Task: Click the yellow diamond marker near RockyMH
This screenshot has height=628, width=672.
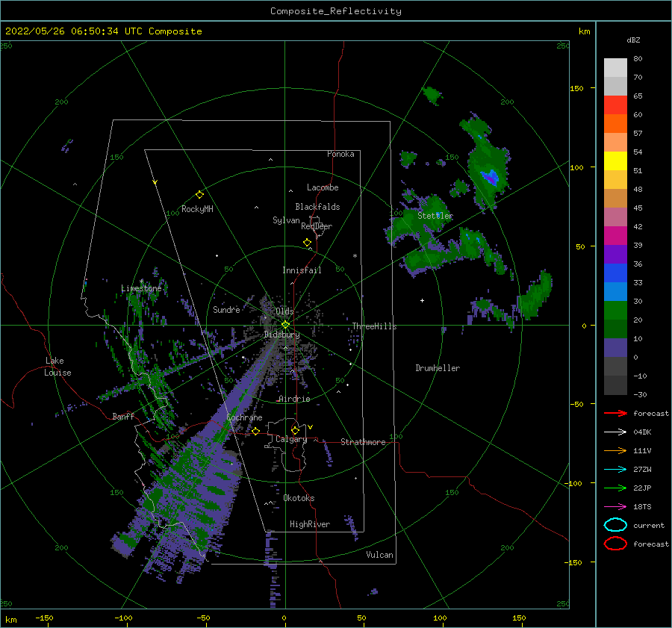Action: (x=199, y=195)
